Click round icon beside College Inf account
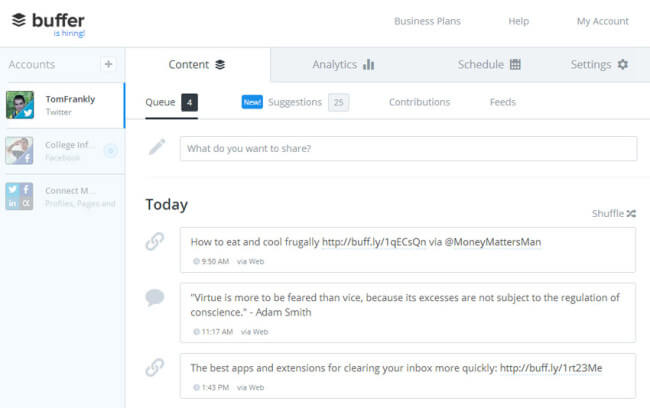The image size is (650, 408). point(110,151)
